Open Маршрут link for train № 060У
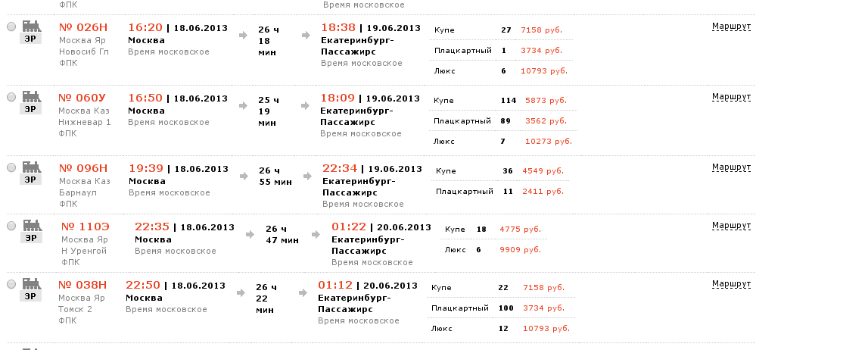This screenshot has height=350, width=868. pyautogui.click(x=731, y=97)
